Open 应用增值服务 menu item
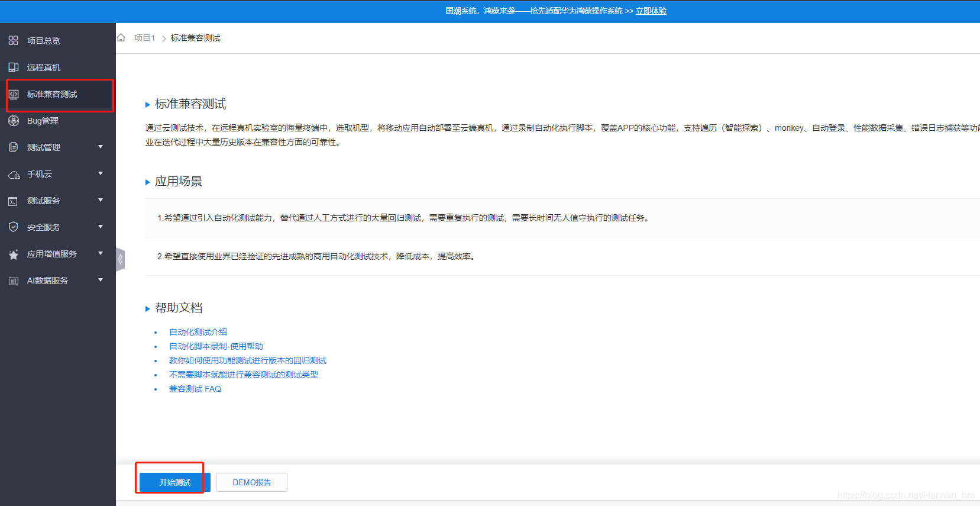Viewport: 980px width, 506px height. tap(58, 254)
